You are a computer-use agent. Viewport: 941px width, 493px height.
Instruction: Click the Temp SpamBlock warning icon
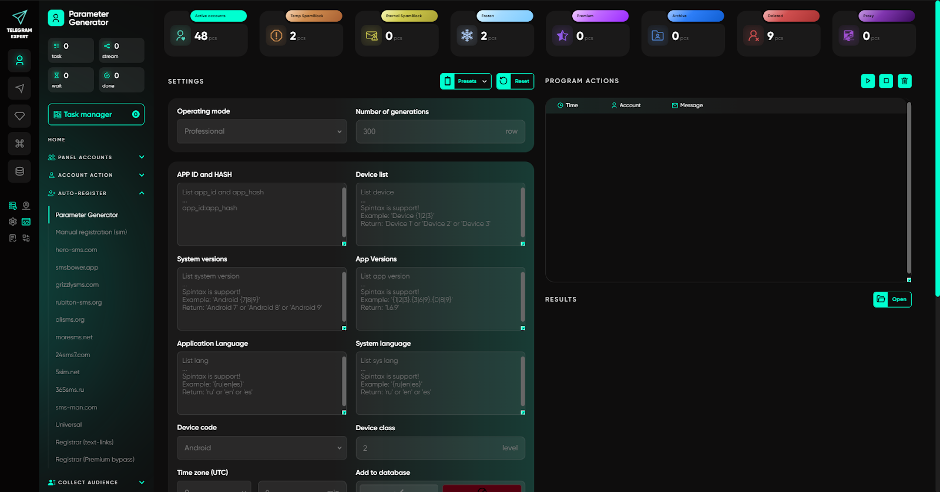[x=276, y=36]
